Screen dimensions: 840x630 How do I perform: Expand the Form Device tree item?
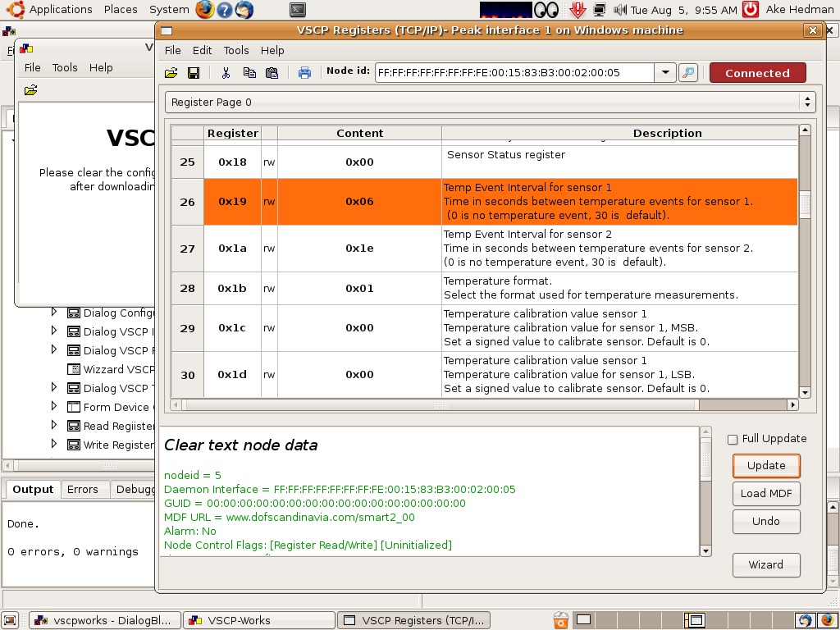(x=54, y=407)
